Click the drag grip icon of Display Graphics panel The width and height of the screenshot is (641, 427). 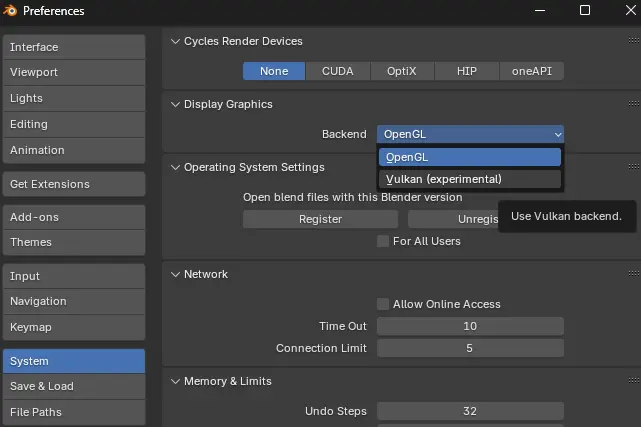(x=634, y=103)
